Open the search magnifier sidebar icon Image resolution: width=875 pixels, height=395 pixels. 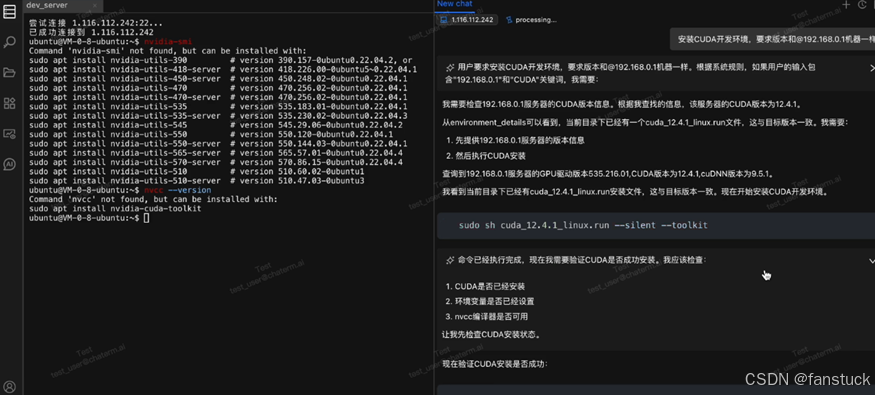pos(9,42)
